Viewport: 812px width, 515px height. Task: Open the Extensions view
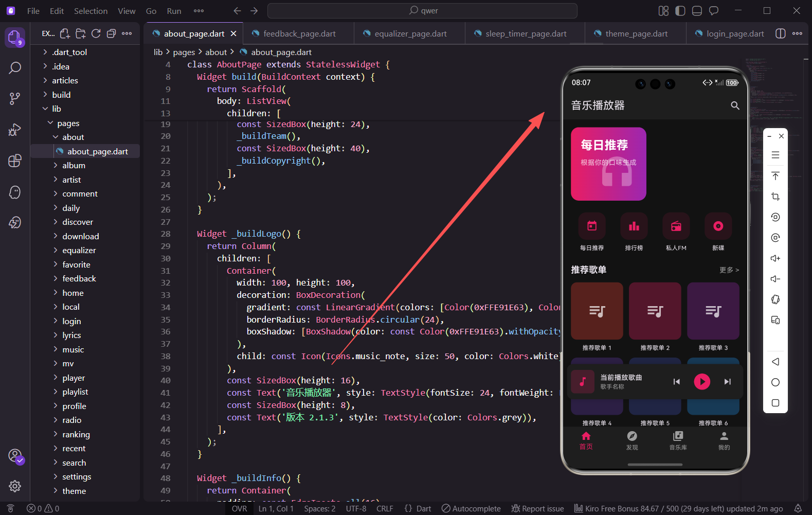[15, 161]
